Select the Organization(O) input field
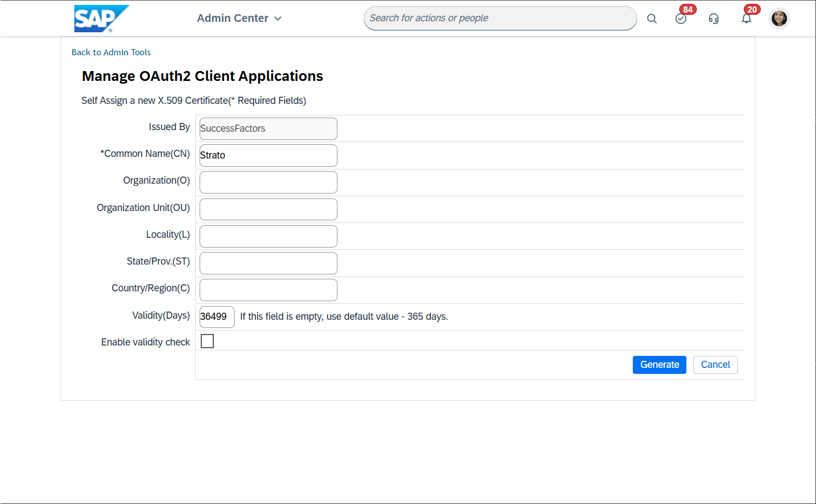Image resolution: width=816 pixels, height=504 pixels. tap(268, 182)
